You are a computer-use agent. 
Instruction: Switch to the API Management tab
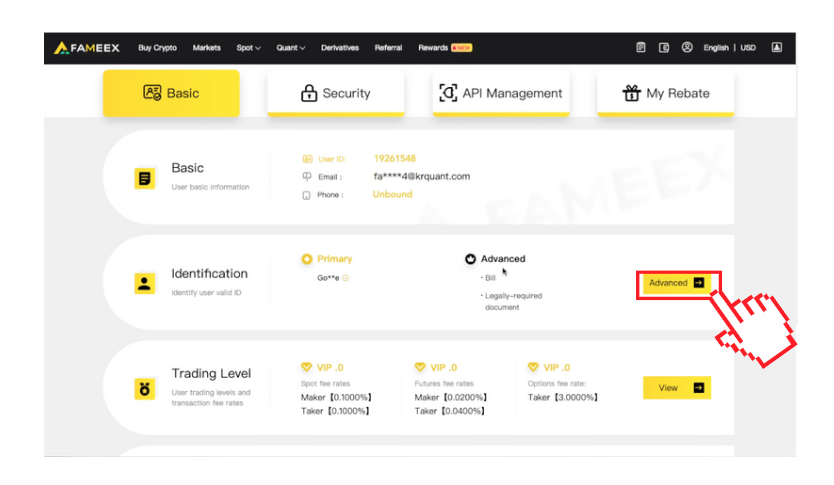pos(501,93)
